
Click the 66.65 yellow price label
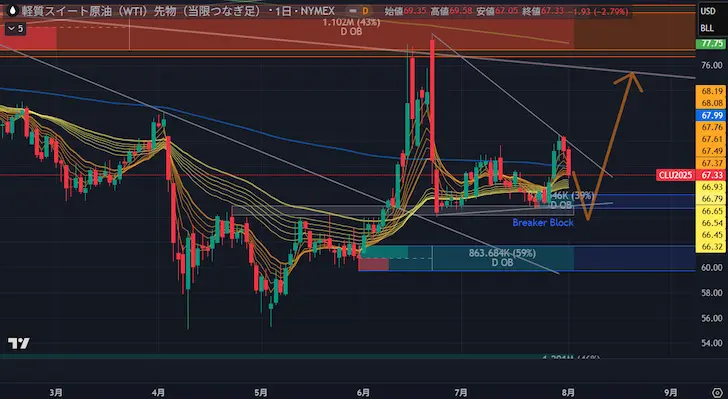click(711, 211)
